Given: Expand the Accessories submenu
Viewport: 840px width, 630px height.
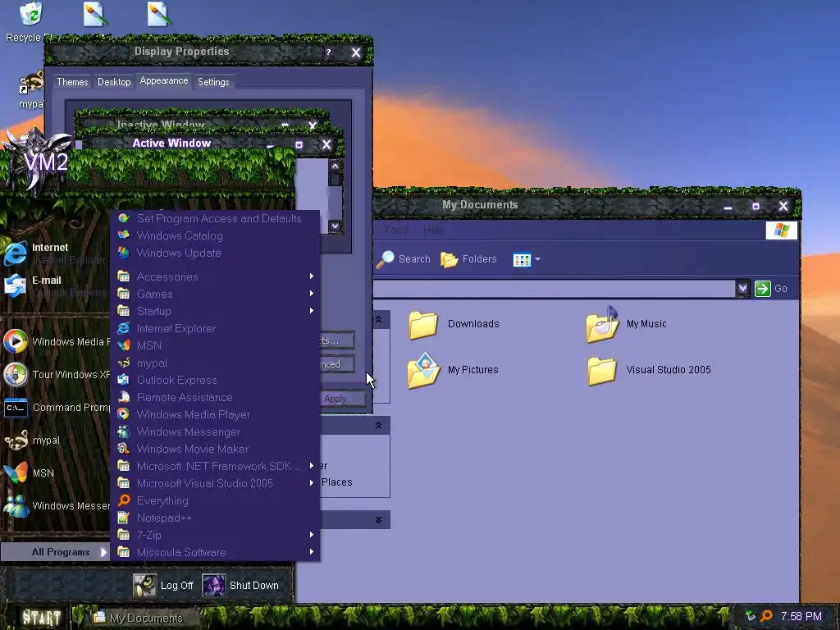Looking at the screenshot, I should (x=215, y=276).
